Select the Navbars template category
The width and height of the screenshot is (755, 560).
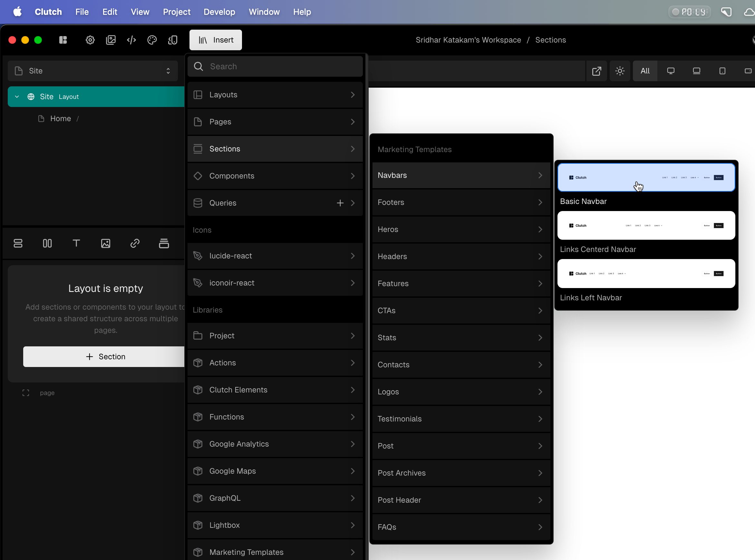461,175
